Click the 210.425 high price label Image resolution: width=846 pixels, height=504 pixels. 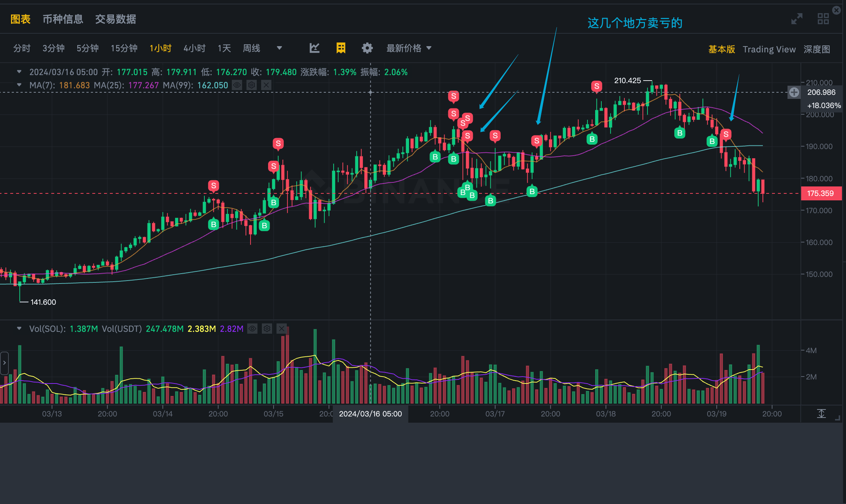click(x=628, y=81)
